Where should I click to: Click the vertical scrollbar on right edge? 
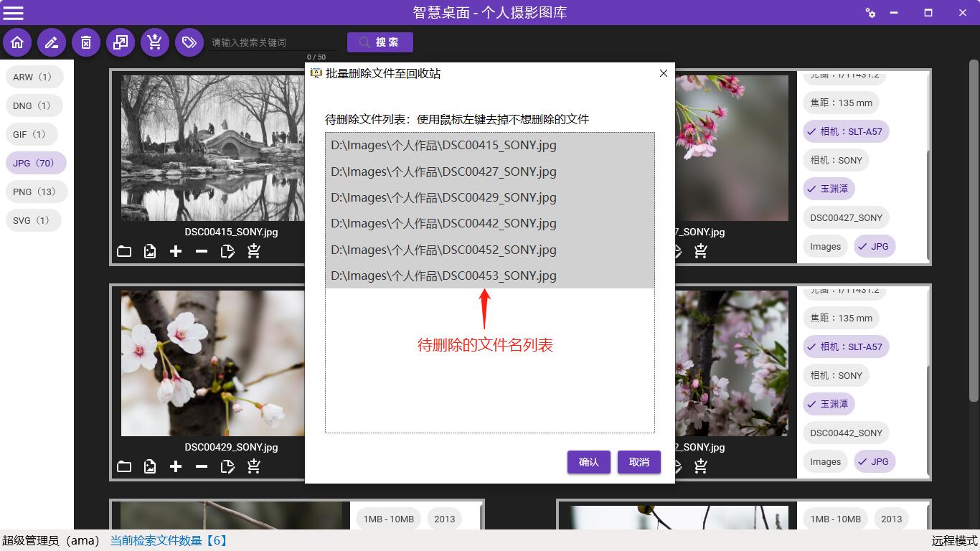974,230
